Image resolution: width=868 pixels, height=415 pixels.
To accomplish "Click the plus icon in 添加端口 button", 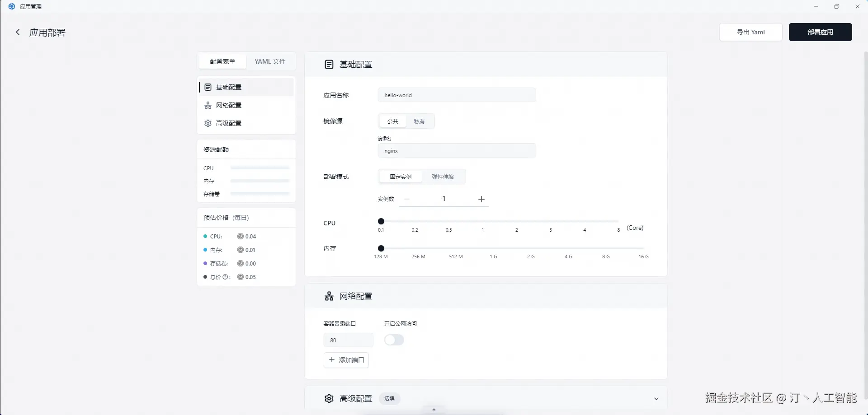I will [x=332, y=360].
